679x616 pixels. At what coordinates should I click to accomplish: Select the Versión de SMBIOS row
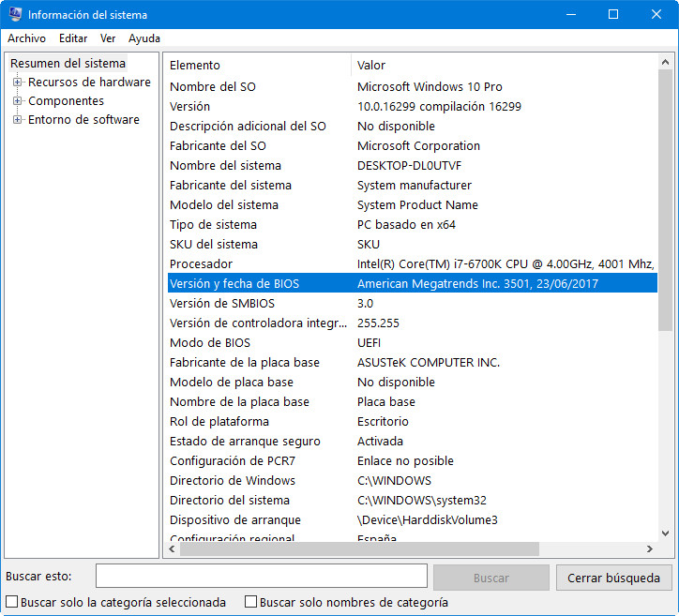(x=413, y=304)
